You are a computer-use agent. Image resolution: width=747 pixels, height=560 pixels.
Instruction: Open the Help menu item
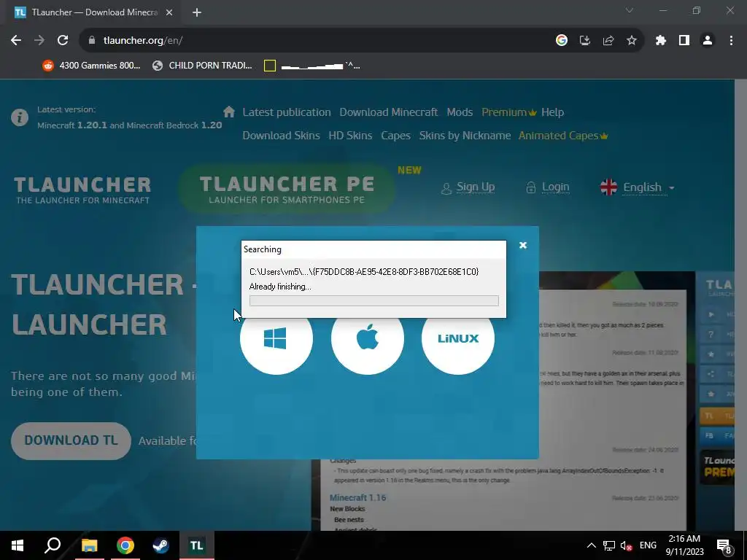(x=553, y=112)
